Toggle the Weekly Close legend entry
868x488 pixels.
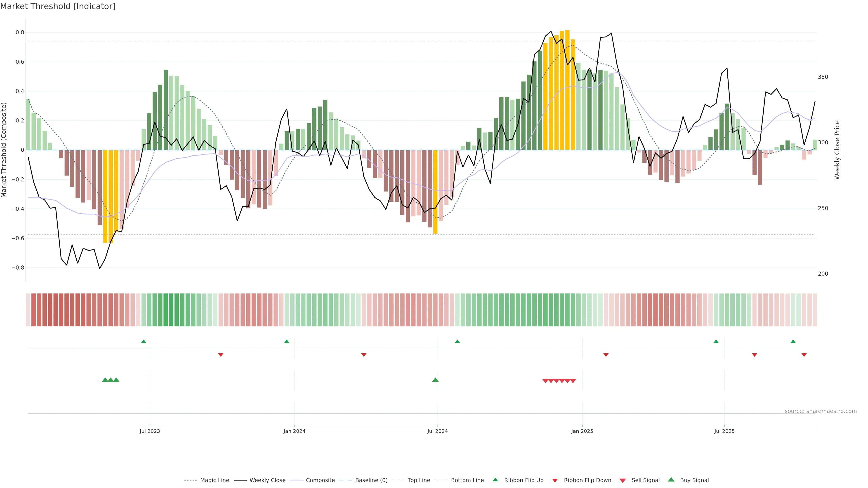(267, 480)
